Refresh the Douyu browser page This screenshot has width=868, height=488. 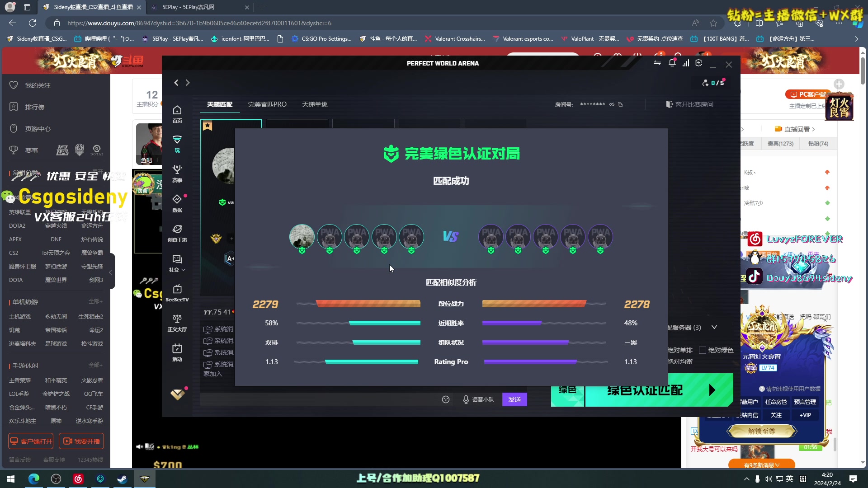pyautogui.click(x=33, y=23)
